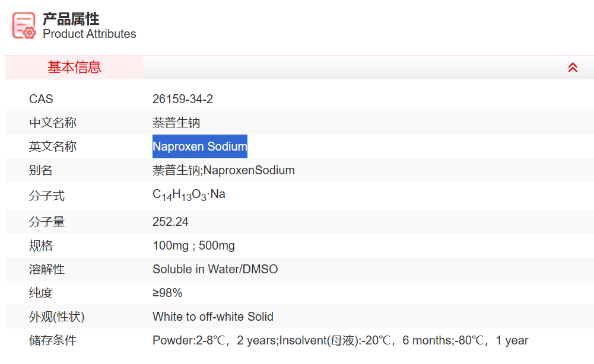
Task: Click the Soluble in Water/DMSO text
Action: tap(215, 269)
